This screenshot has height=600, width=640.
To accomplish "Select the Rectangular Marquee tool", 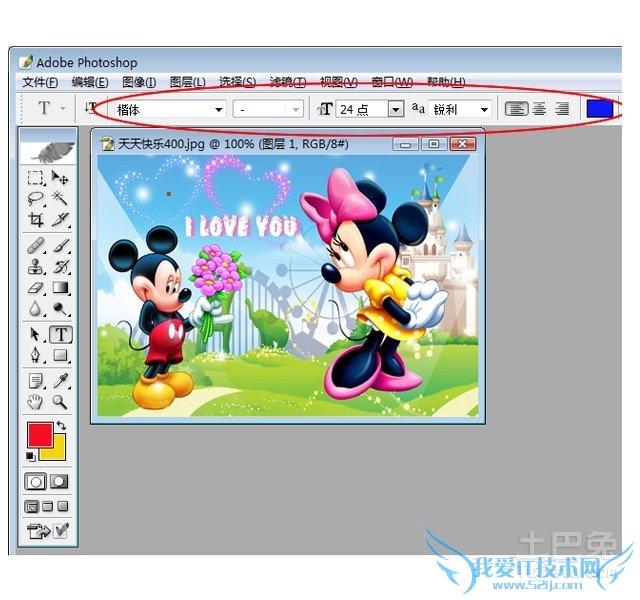I will tap(35, 178).
